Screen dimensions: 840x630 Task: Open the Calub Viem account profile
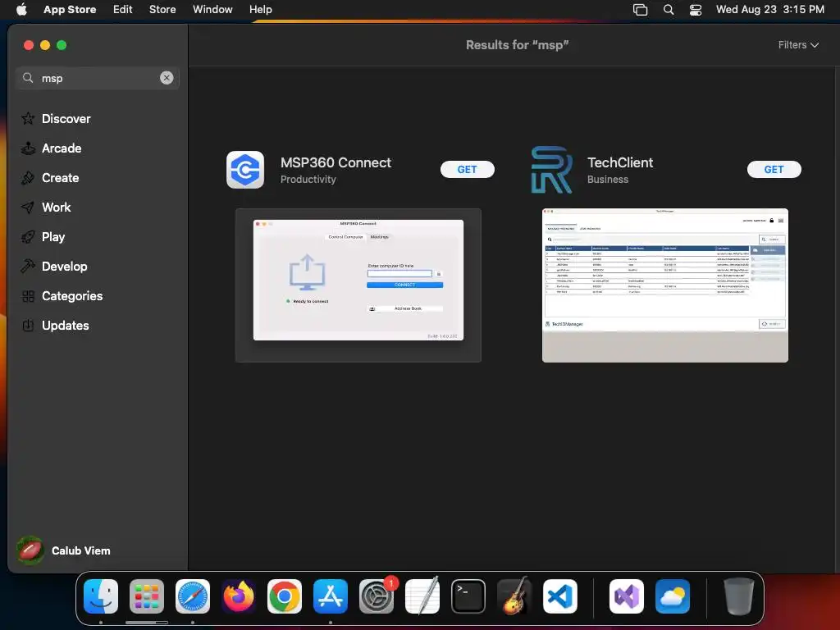pos(63,550)
